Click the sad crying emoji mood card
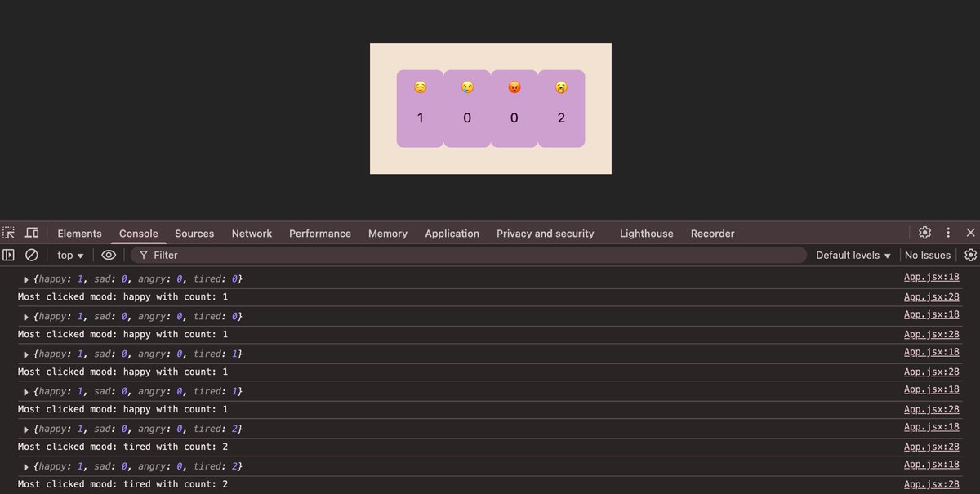 (x=467, y=109)
